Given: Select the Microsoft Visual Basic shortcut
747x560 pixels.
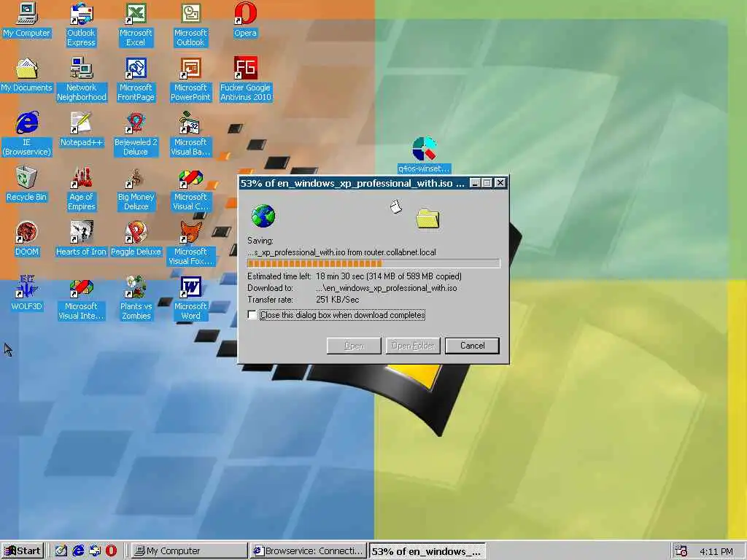Looking at the screenshot, I should 190,134.
